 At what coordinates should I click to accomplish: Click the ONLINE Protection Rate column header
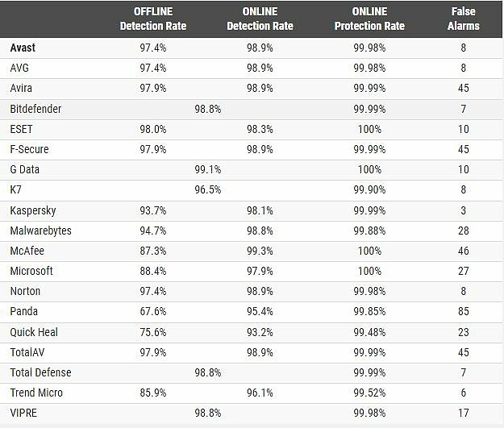tap(369, 19)
